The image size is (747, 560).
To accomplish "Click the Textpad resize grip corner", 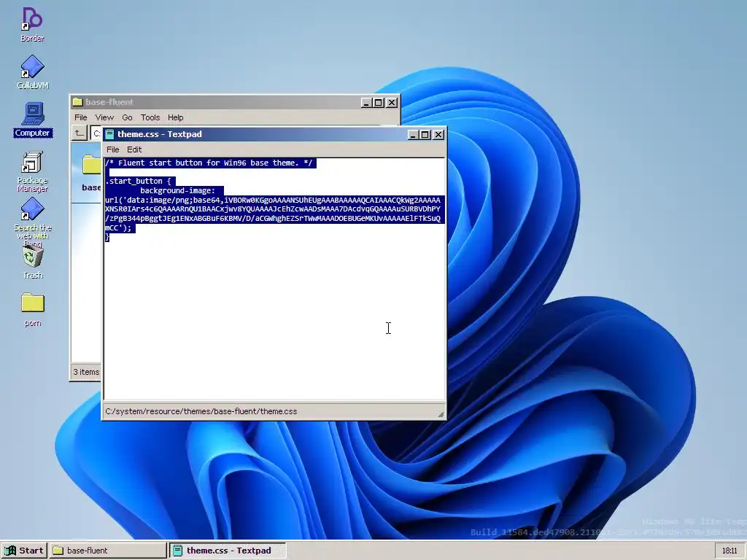I will 441,414.
